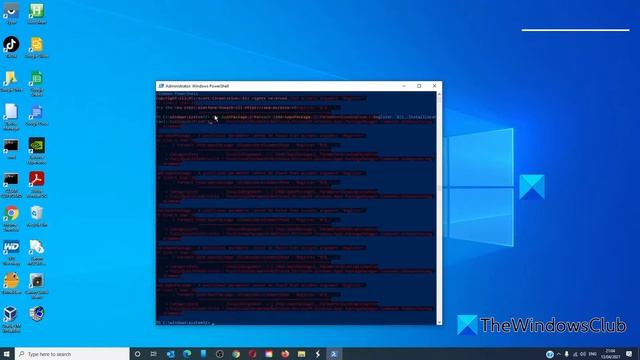The height and width of the screenshot is (360, 640).
Task: Open Cortana from the taskbar
Action: (138, 354)
